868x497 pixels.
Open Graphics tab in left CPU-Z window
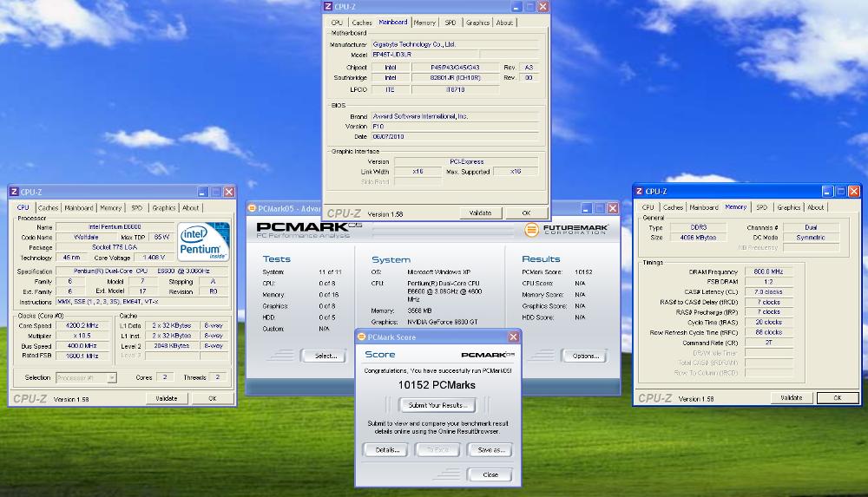click(164, 208)
